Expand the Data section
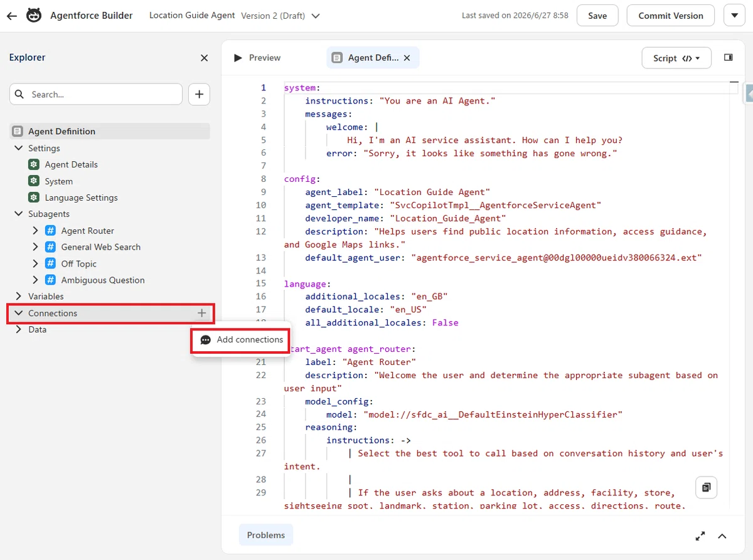The width and height of the screenshot is (753, 560). [18, 329]
